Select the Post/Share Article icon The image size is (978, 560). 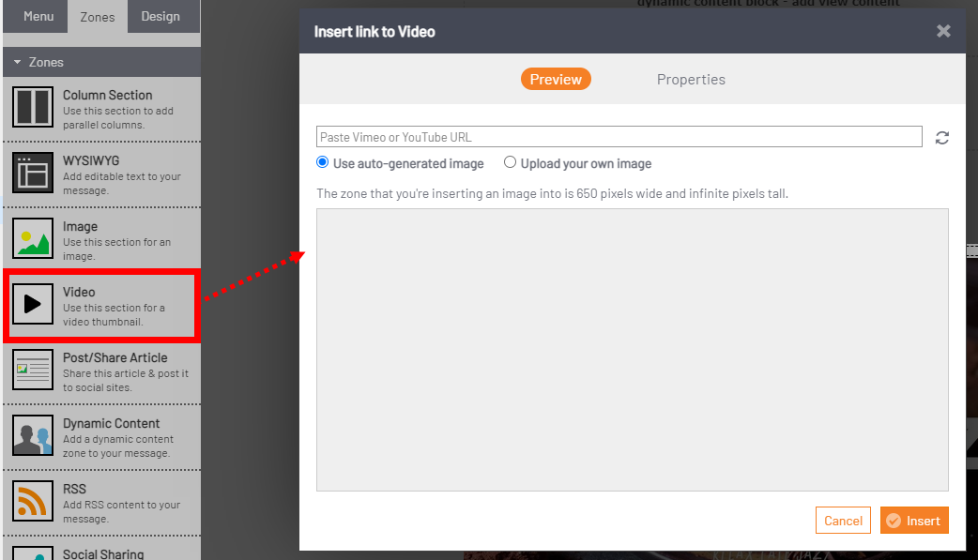(33, 370)
